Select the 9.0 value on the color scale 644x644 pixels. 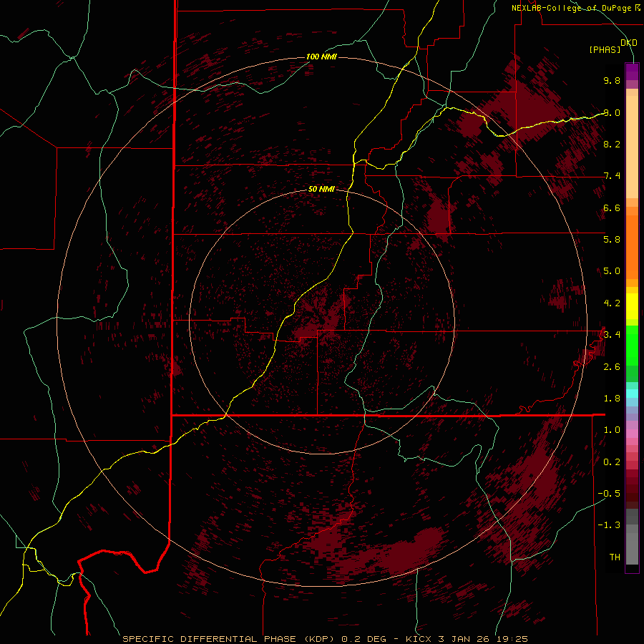click(612, 112)
